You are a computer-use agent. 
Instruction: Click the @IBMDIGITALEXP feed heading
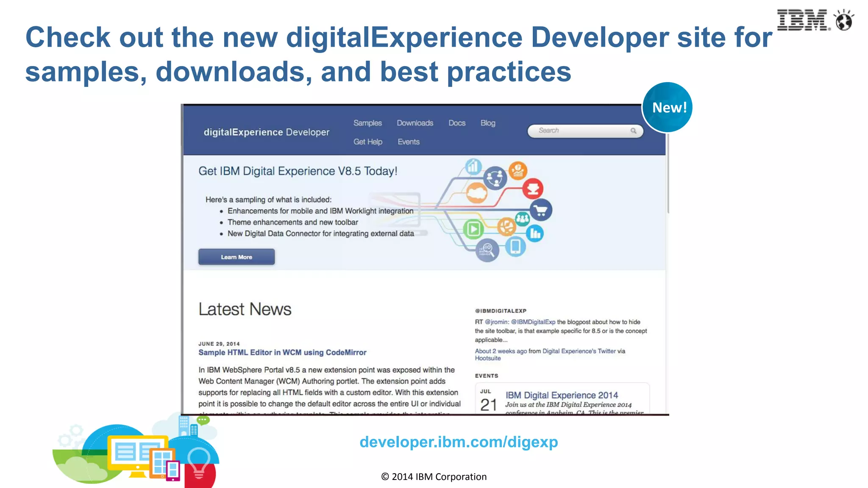click(501, 311)
